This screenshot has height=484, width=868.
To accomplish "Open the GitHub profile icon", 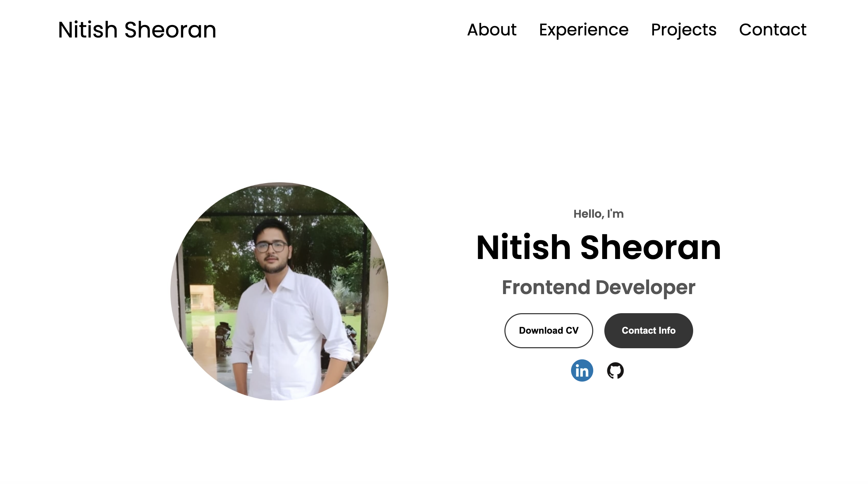I will click(615, 370).
